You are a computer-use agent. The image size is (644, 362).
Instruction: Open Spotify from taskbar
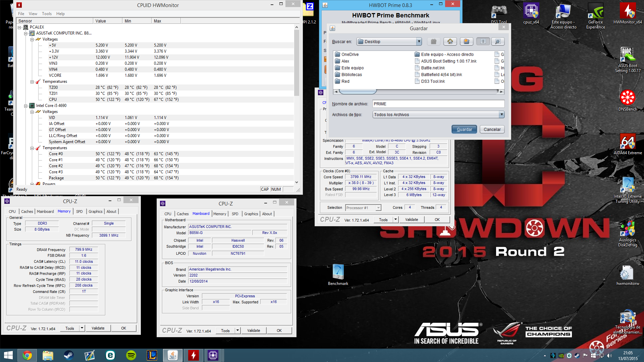(x=131, y=355)
